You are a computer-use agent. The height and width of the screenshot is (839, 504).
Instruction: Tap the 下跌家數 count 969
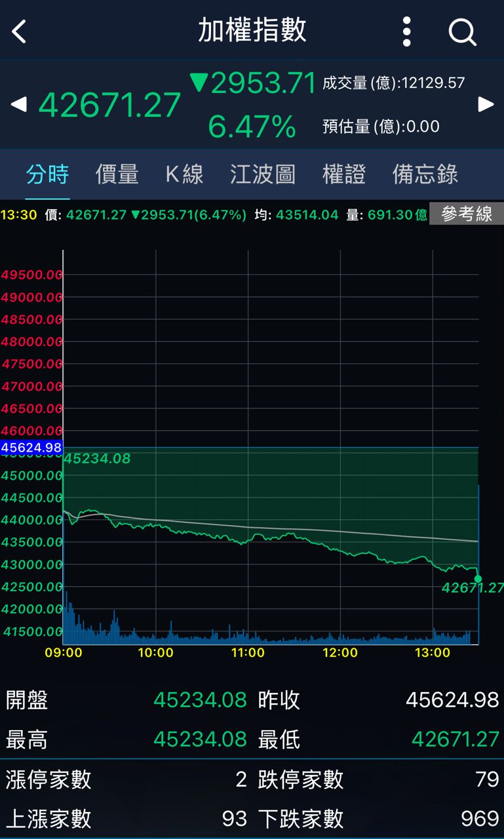(x=480, y=819)
